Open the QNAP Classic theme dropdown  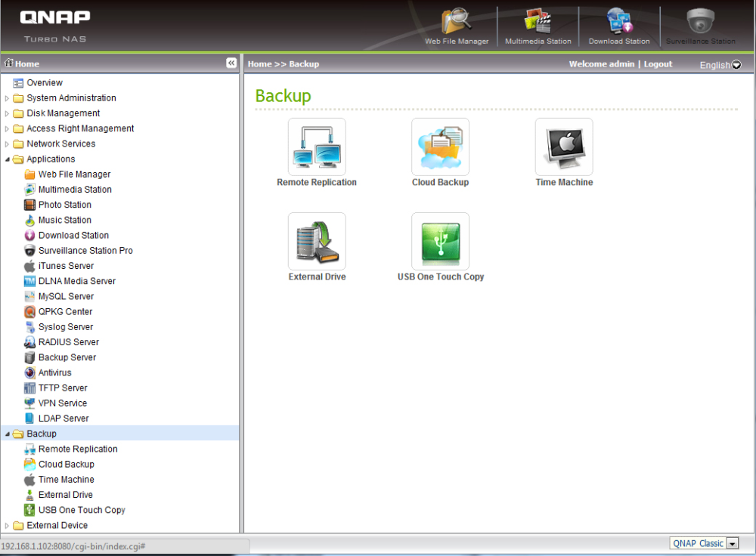point(732,544)
